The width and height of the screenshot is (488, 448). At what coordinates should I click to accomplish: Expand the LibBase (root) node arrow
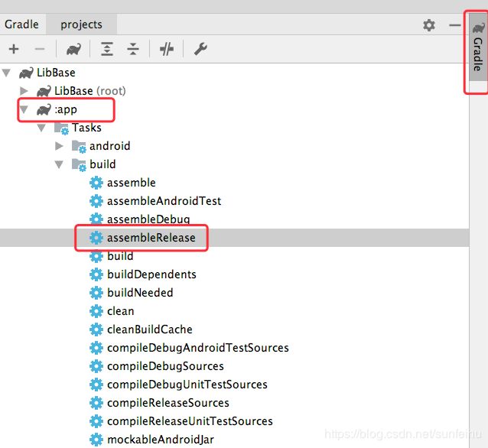(x=24, y=91)
